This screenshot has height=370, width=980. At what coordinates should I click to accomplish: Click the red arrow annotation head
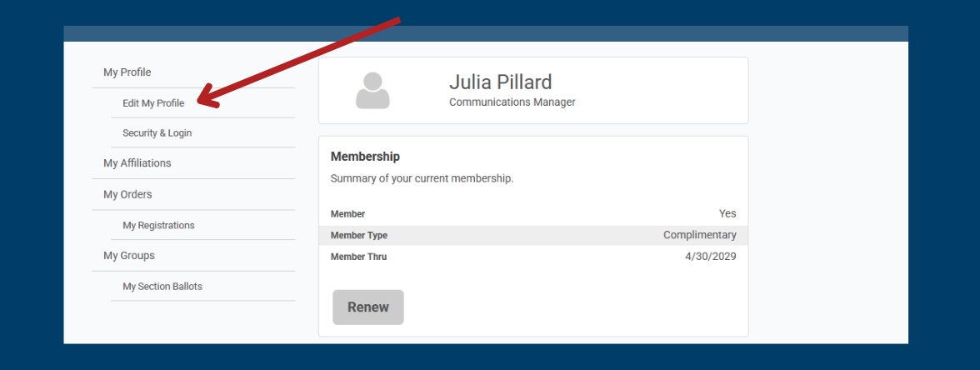[x=205, y=101]
